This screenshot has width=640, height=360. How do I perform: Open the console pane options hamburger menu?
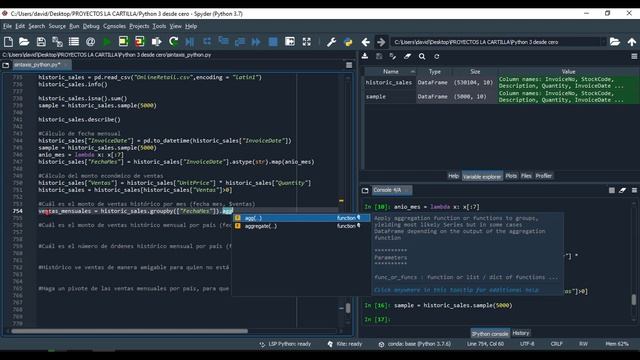coord(634,190)
